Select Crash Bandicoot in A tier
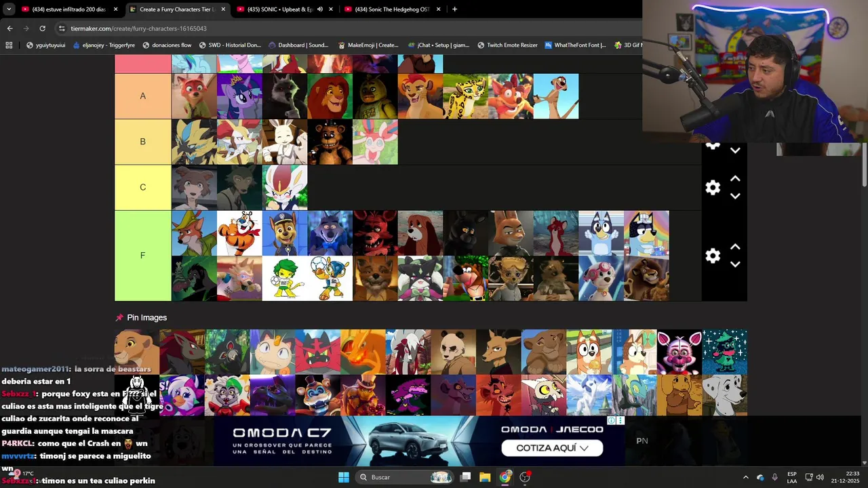Viewport: 868px width, 488px height. pos(511,96)
